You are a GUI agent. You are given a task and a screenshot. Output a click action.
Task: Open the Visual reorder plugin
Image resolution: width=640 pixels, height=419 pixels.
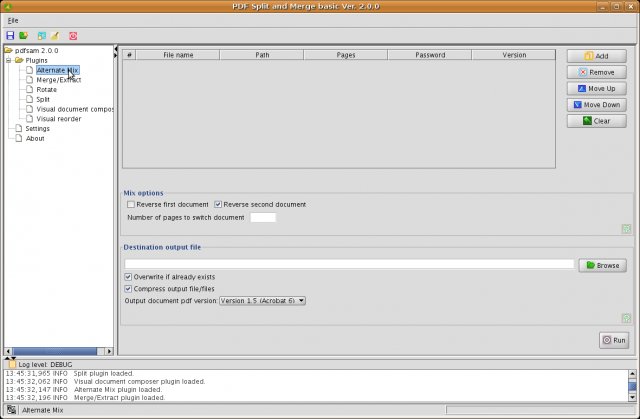59,119
